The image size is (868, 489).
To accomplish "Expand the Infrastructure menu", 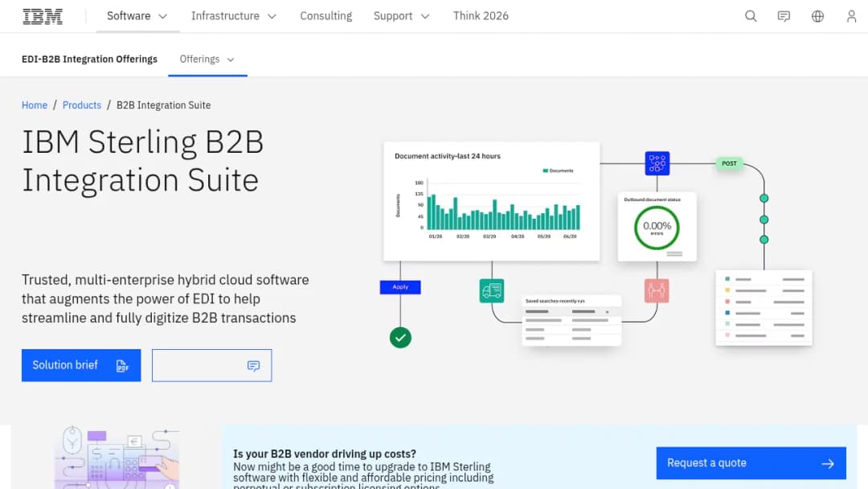I will tap(234, 16).
